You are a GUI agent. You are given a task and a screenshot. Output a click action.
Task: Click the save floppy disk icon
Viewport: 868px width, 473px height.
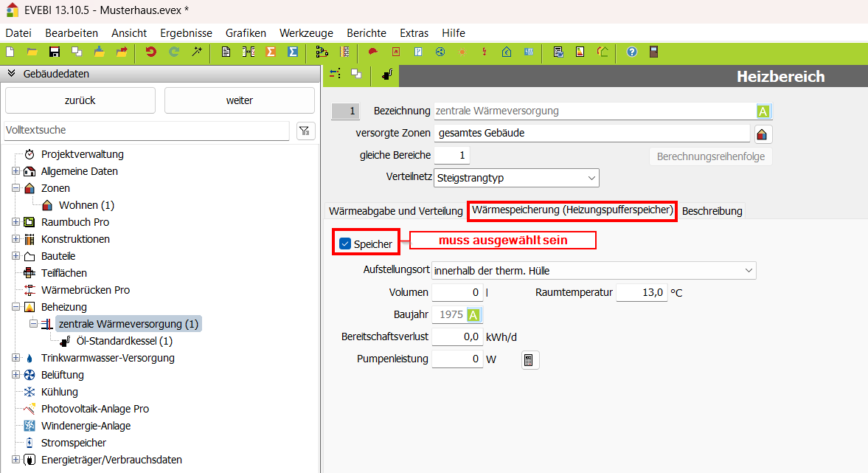click(x=54, y=52)
